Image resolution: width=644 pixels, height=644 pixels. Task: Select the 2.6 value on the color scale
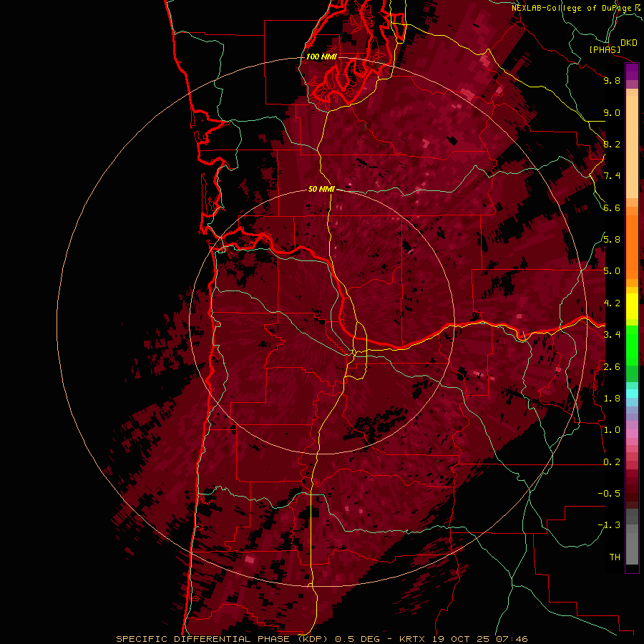pyautogui.click(x=612, y=367)
